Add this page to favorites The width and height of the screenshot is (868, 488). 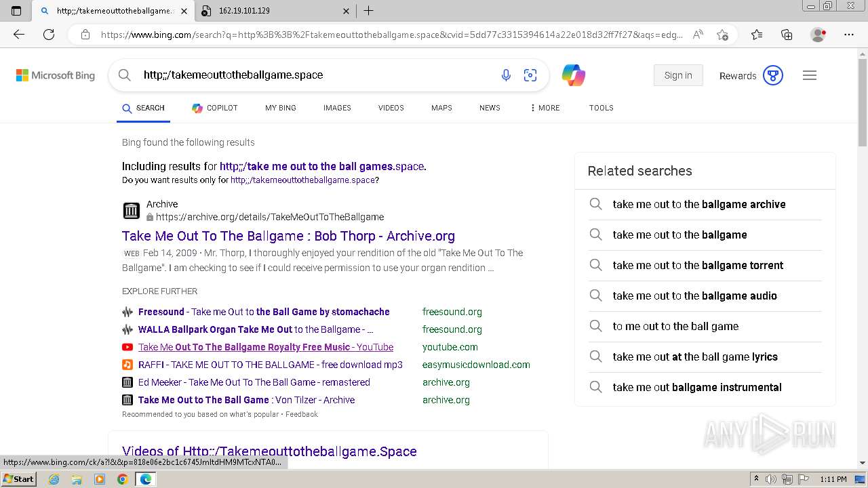(723, 35)
